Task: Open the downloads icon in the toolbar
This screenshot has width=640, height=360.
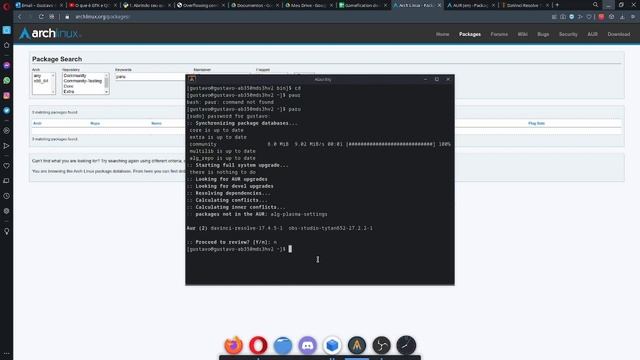Action: [x=622, y=17]
